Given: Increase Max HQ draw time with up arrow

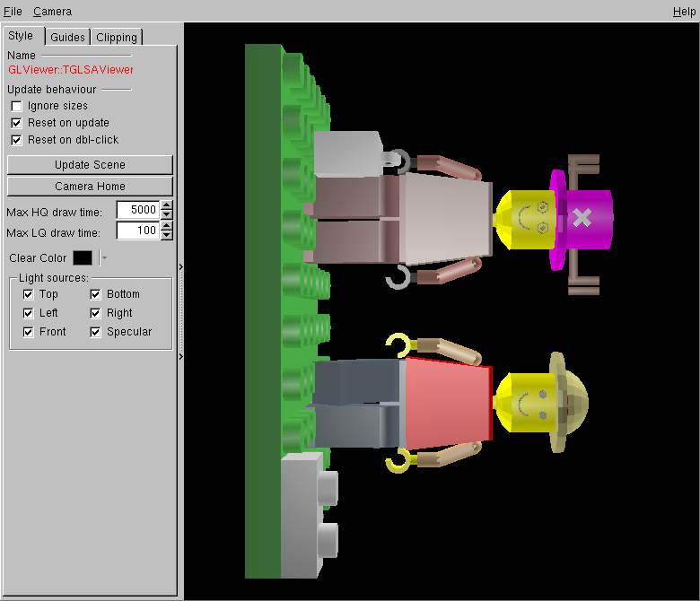Looking at the screenshot, I should (x=167, y=205).
